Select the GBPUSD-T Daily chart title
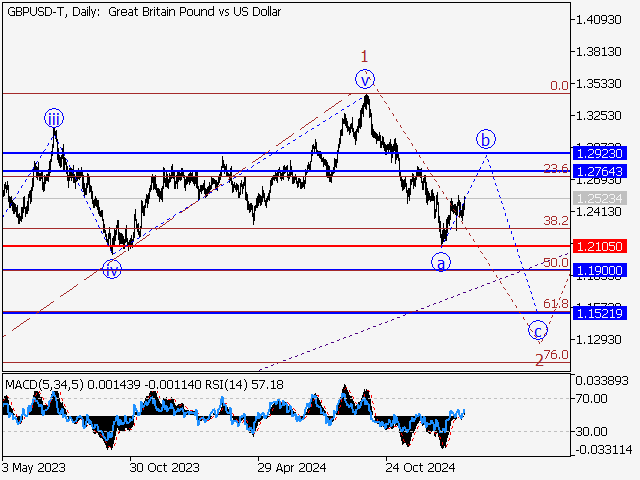The image size is (640, 480). 145,12
